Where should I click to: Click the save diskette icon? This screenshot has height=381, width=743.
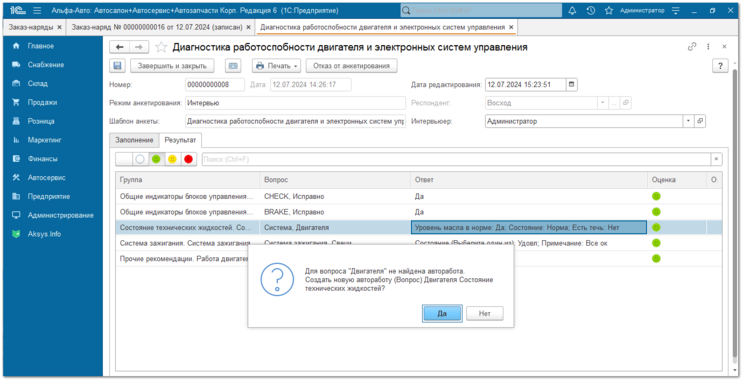coord(118,66)
